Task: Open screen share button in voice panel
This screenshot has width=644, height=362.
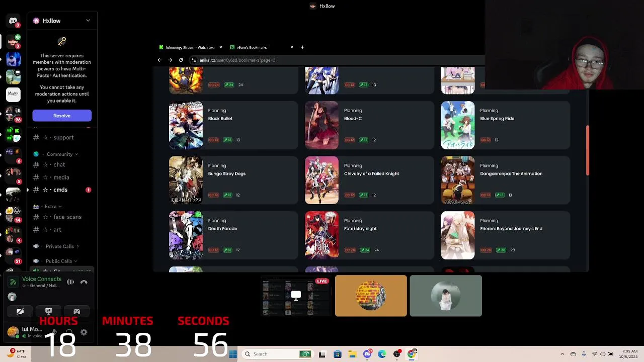Action: (x=48, y=311)
